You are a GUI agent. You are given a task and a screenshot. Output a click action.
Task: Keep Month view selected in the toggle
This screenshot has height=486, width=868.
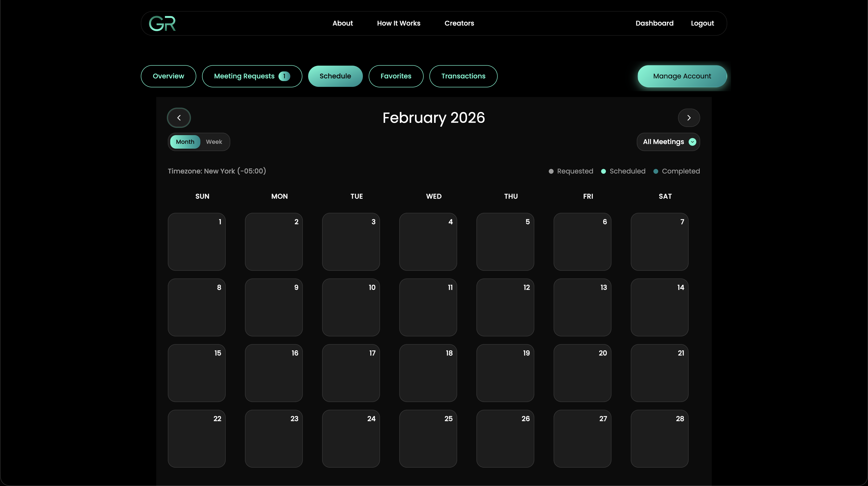tap(185, 142)
